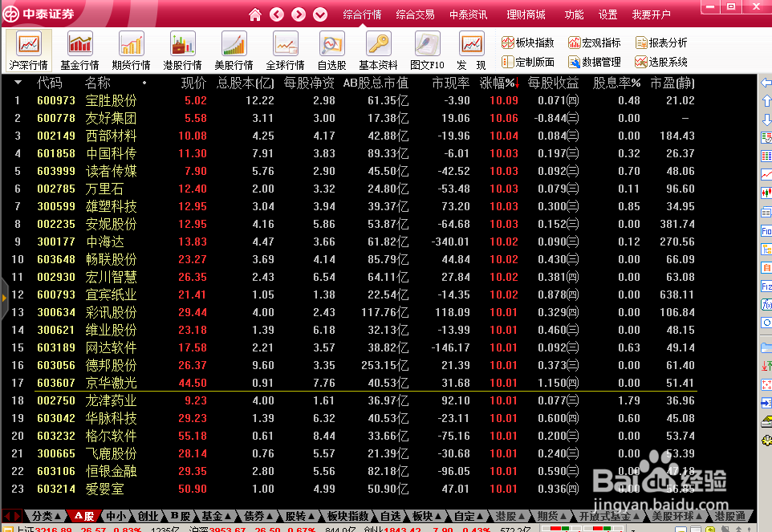This screenshot has width=772, height=532.
Task: Click the sidebar down-arrow icon
Action: (766, 120)
